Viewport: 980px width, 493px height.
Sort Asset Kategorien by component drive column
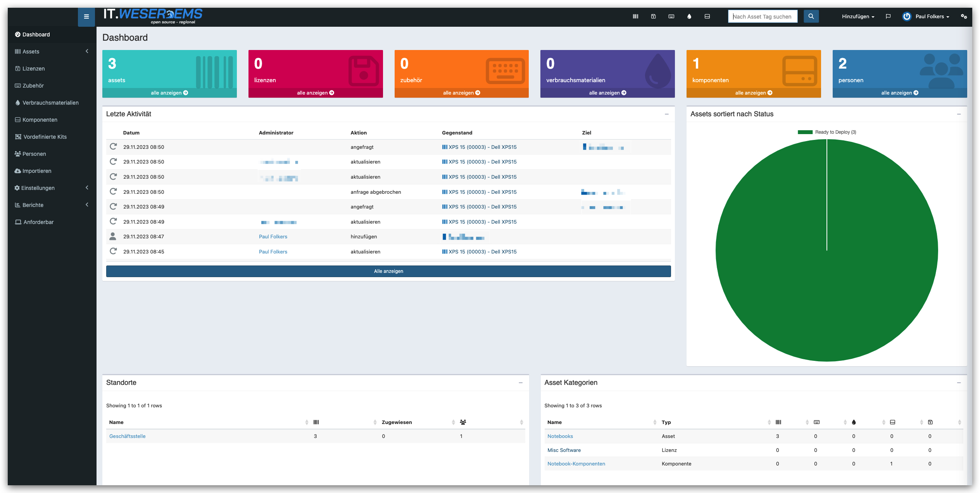coord(892,422)
